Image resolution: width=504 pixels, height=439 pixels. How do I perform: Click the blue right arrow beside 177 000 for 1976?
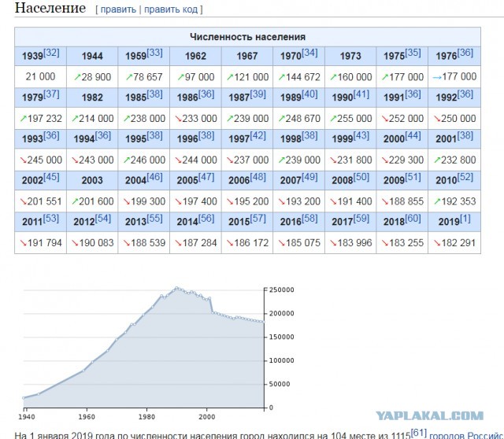point(437,77)
